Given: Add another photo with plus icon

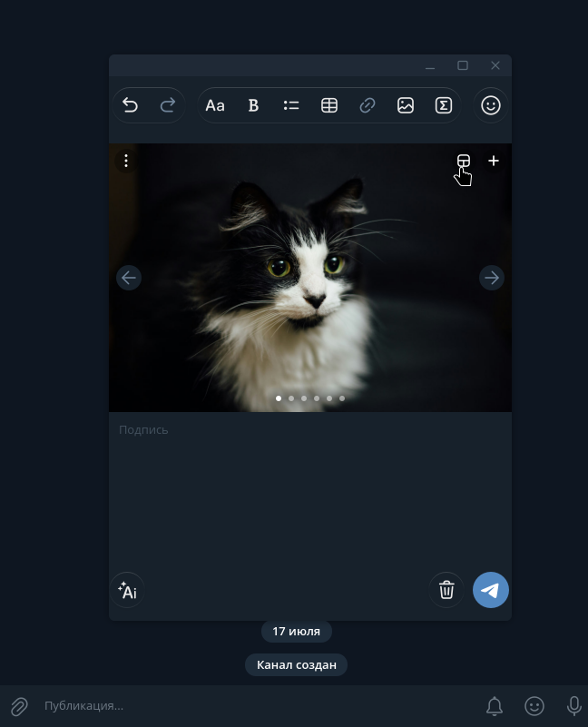Looking at the screenshot, I should [x=494, y=161].
